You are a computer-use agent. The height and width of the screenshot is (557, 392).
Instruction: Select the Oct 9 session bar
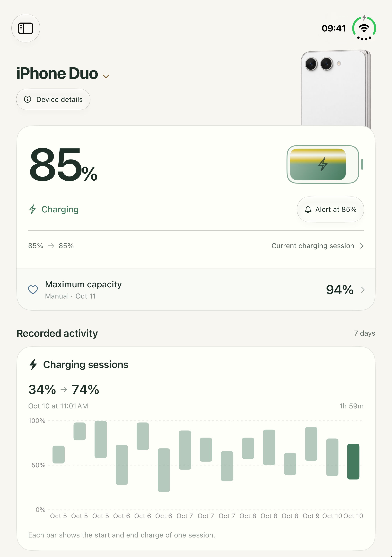click(311, 444)
